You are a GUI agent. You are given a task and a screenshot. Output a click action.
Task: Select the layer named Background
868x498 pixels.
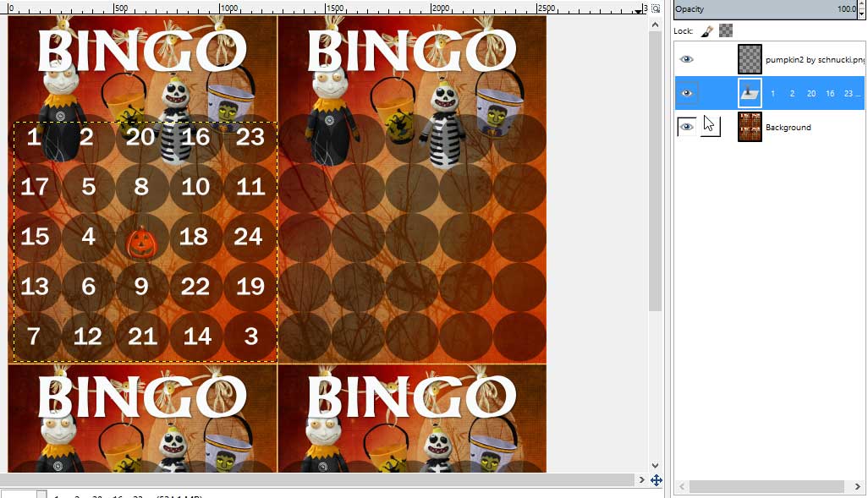click(x=788, y=128)
